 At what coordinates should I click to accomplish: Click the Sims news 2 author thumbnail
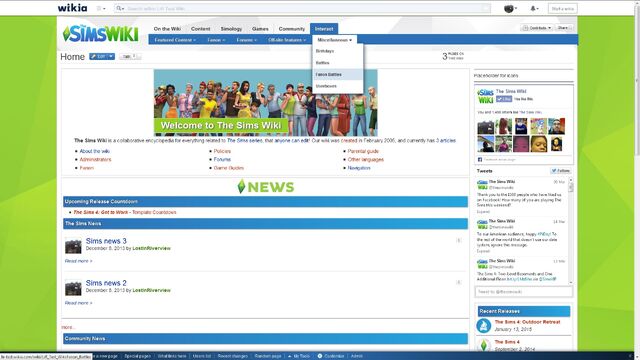tap(73, 288)
